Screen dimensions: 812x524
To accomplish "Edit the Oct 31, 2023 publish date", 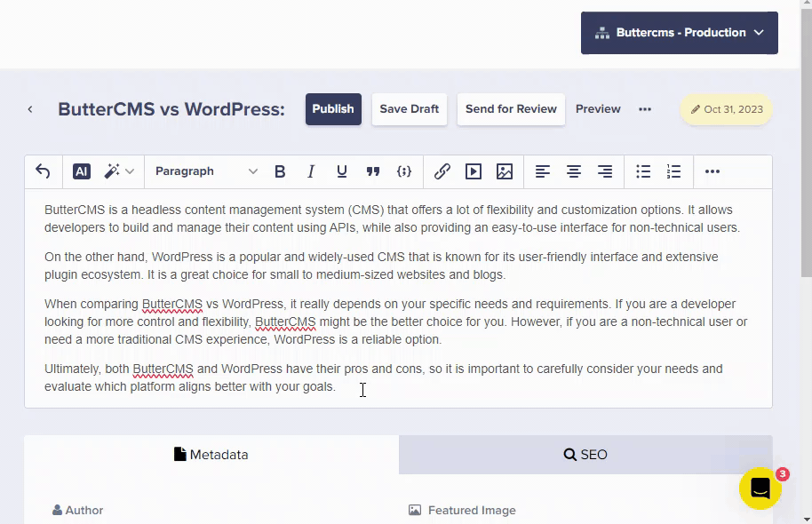I will (x=726, y=109).
